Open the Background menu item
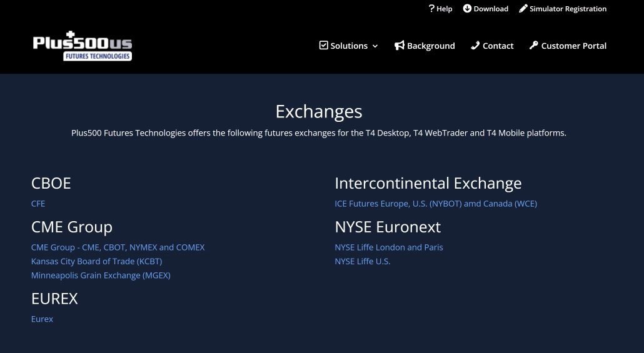The width and height of the screenshot is (644, 353). (x=431, y=46)
